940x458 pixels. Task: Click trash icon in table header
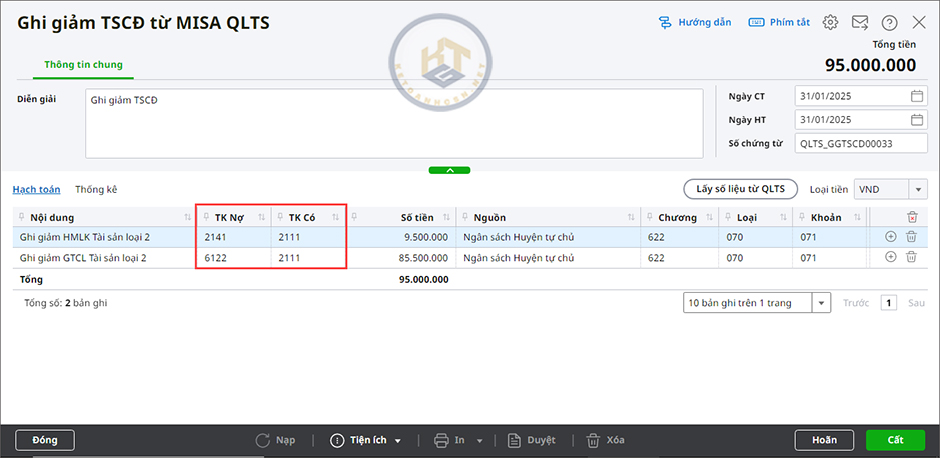(911, 217)
